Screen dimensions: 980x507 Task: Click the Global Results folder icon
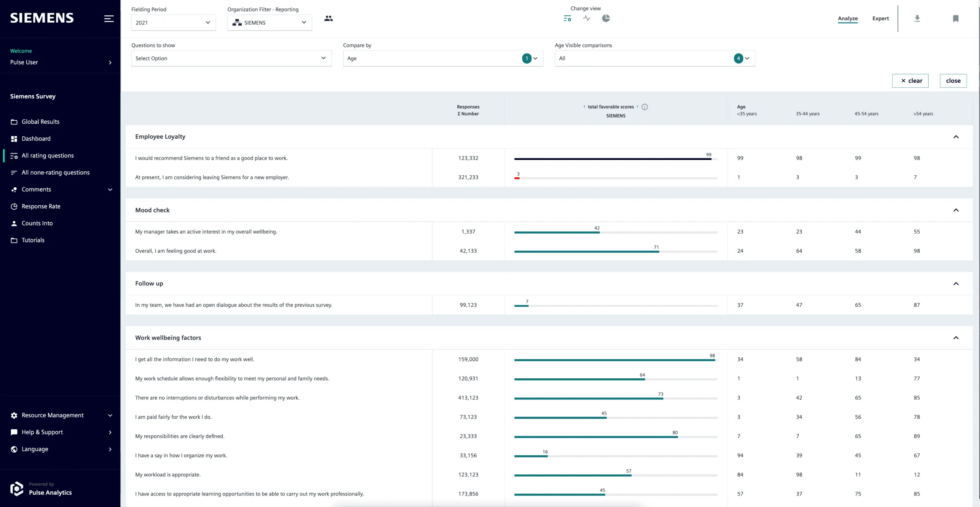coord(14,122)
